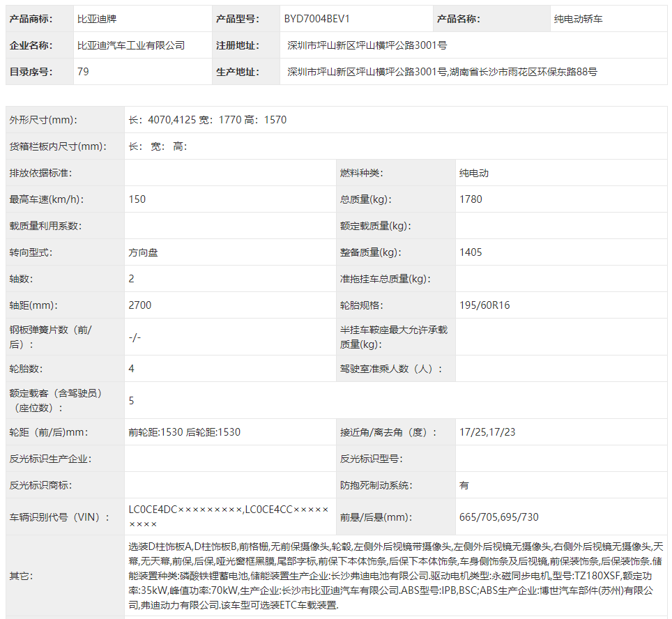Click the label 整备质量(kg):
Screen dimensions: 672x619
(371, 252)
